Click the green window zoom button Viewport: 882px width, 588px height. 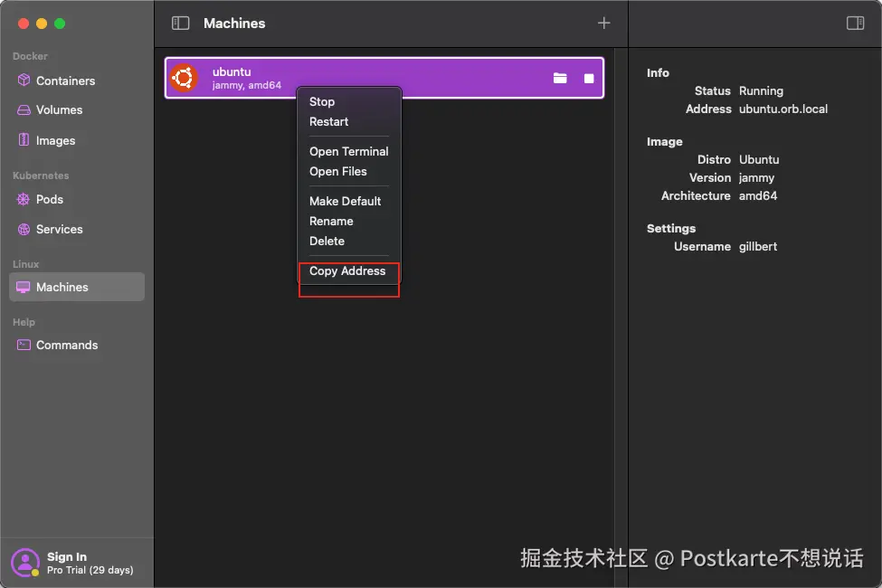60,24
